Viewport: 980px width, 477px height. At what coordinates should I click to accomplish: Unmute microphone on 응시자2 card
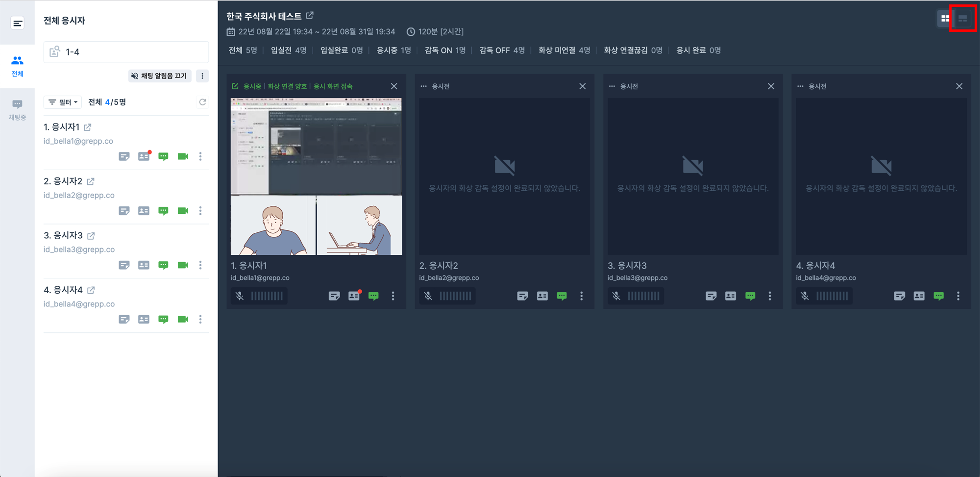[x=428, y=296]
